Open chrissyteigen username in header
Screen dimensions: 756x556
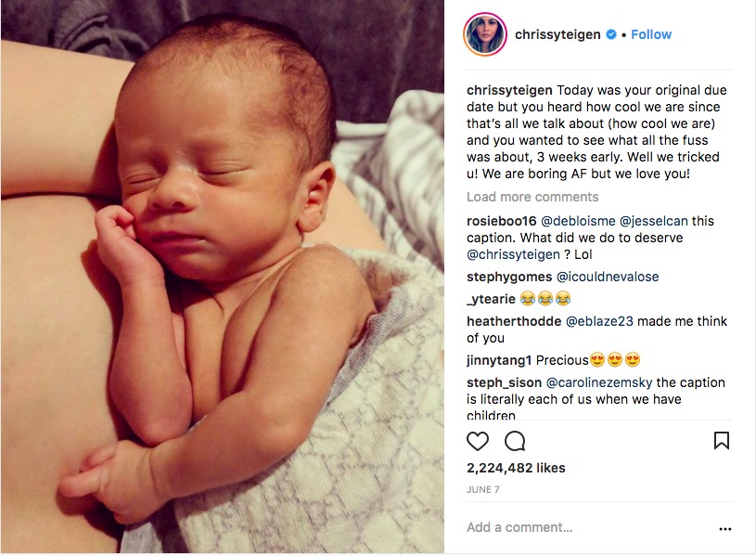click(x=557, y=34)
